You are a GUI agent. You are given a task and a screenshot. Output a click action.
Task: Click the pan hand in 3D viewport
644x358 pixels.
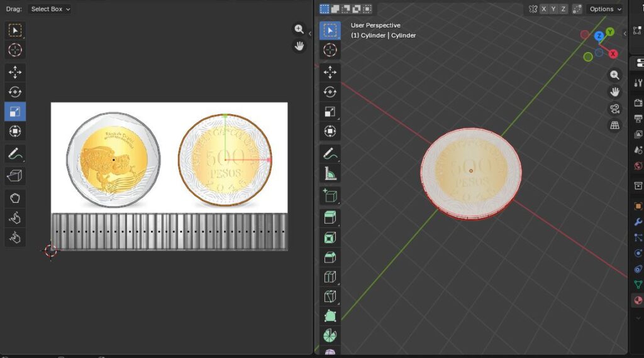(614, 92)
